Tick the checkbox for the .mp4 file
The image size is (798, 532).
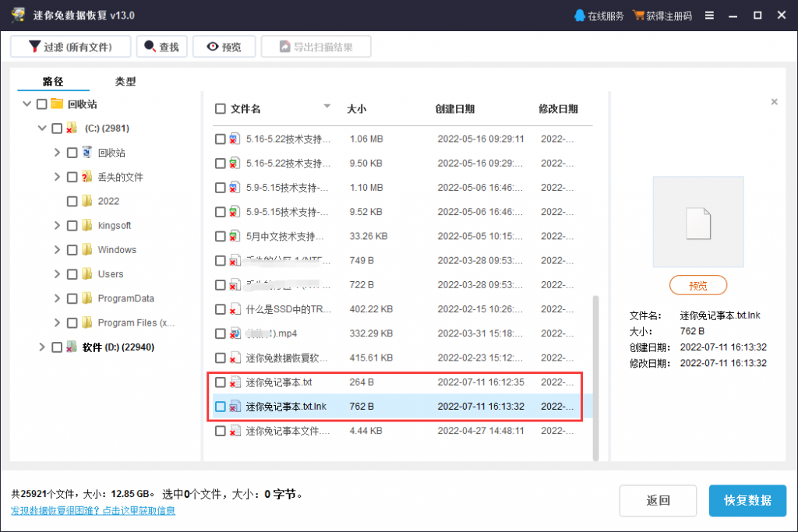point(221,333)
